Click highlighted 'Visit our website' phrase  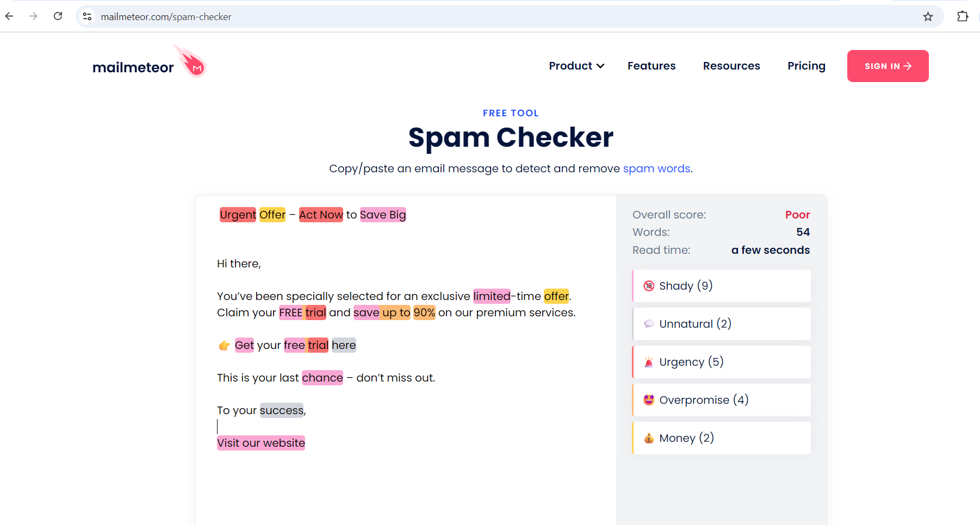coord(261,443)
